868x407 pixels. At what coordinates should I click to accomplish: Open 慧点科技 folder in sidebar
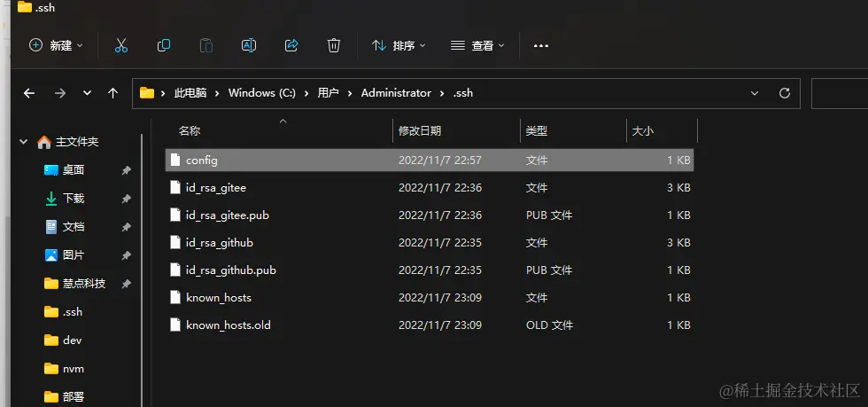click(83, 284)
